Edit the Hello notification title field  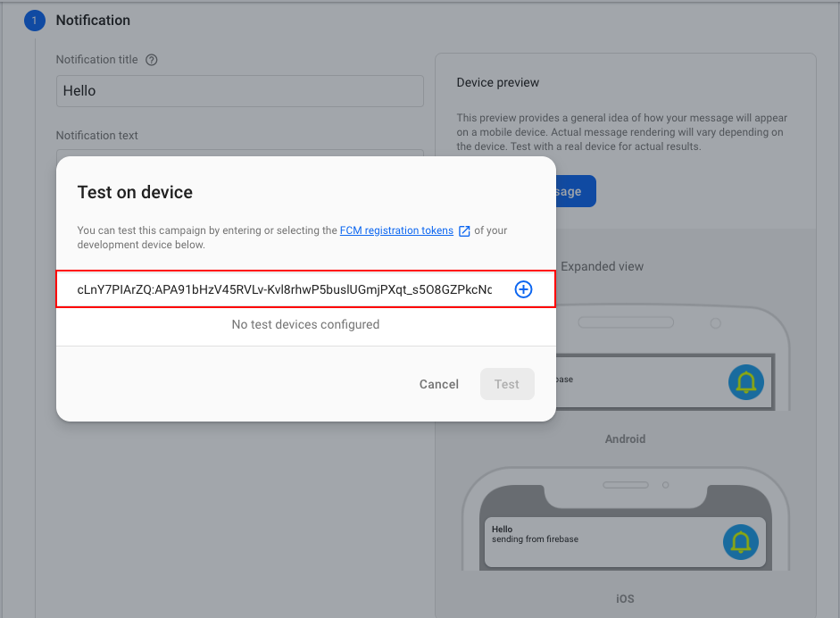pos(239,90)
